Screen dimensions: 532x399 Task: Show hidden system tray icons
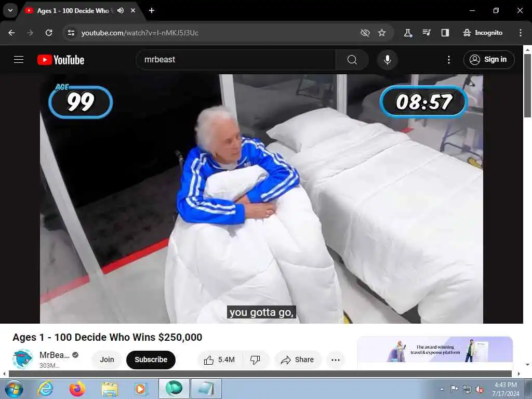[442, 389]
